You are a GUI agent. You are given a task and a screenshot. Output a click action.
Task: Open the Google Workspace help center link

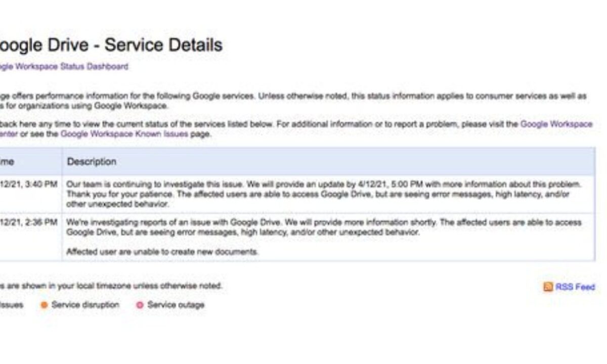(x=556, y=124)
